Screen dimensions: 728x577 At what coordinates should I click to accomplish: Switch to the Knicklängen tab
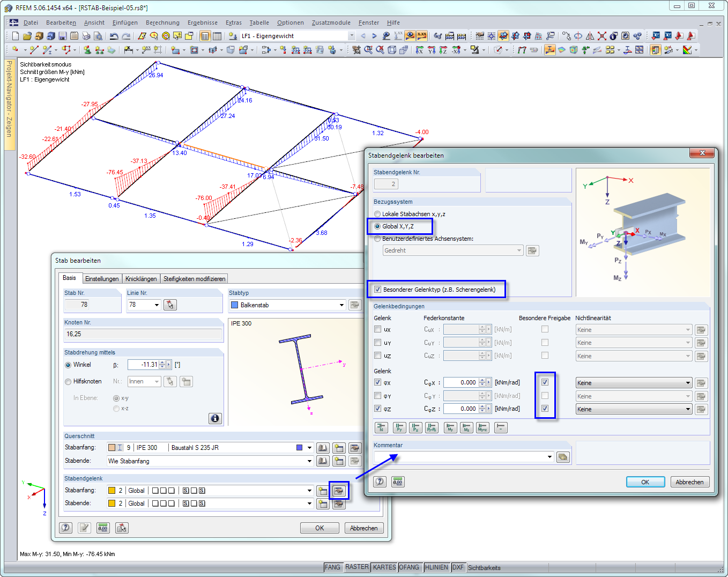click(142, 278)
